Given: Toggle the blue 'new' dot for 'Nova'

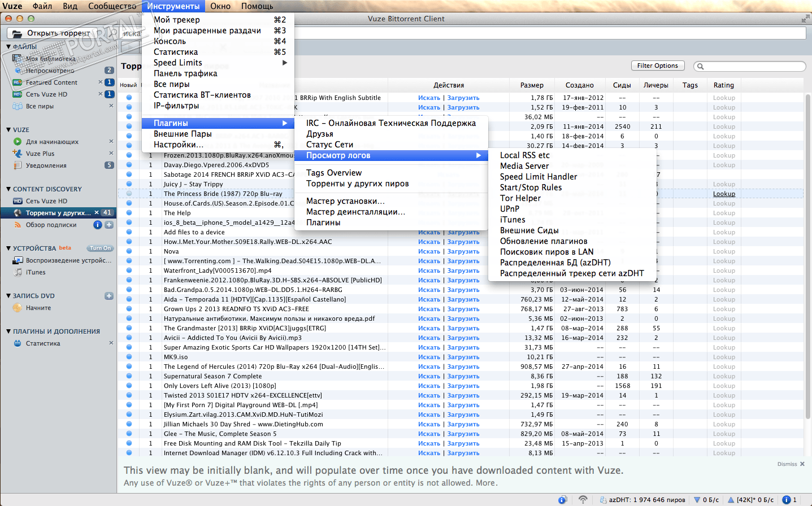Looking at the screenshot, I should pyautogui.click(x=129, y=251).
